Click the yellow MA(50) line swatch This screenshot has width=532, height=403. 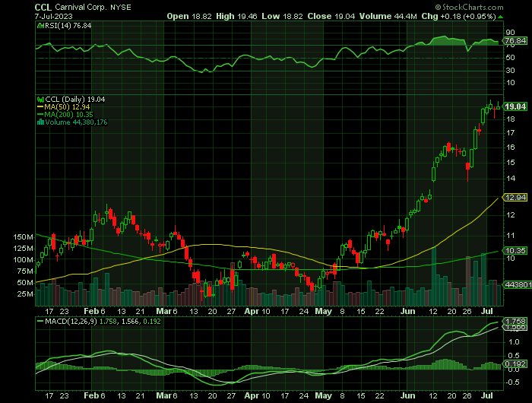(40, 107)
